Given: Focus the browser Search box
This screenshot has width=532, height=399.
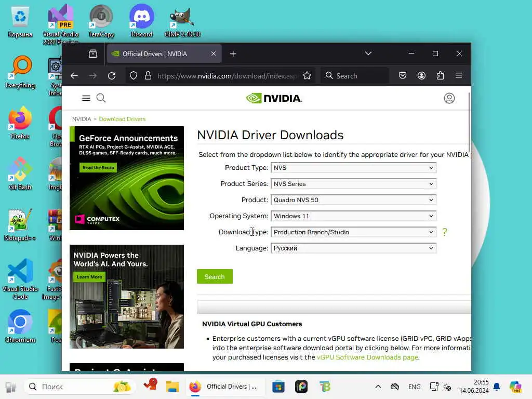Looking at the screenshot, I should tap(355, 76).
